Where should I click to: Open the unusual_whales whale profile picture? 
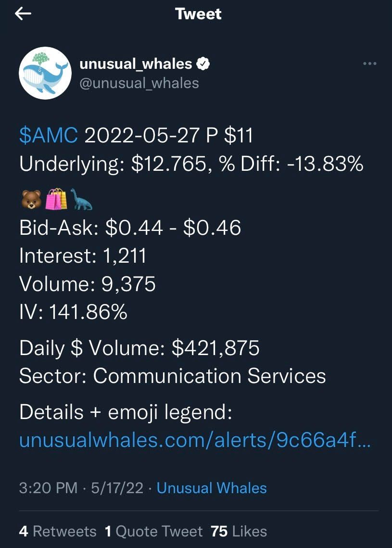point(42,73)
